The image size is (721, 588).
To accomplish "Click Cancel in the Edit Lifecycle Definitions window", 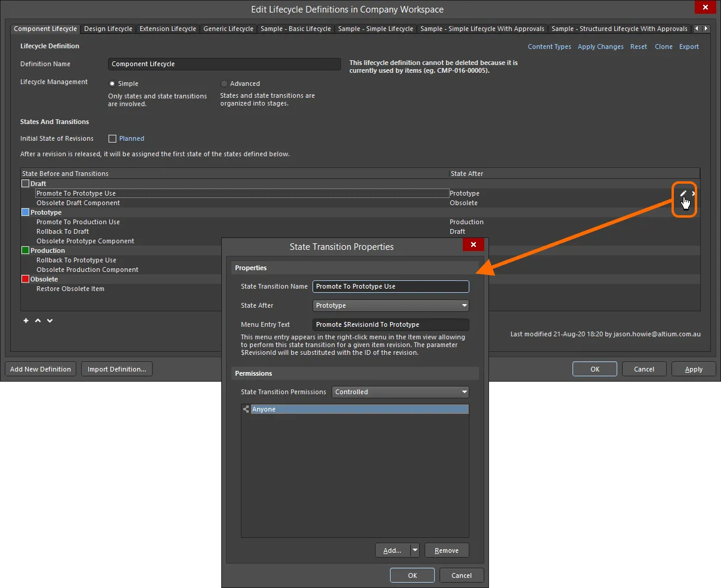I will [x=644, y=369].
